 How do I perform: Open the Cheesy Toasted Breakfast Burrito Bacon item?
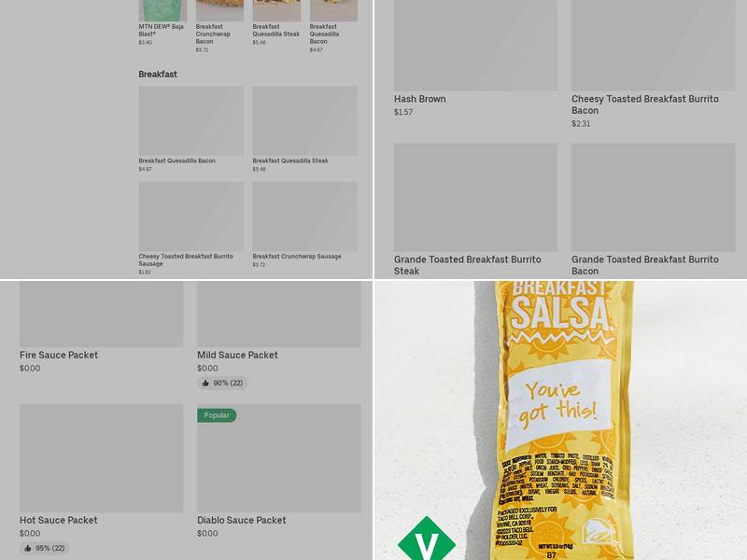653,63
